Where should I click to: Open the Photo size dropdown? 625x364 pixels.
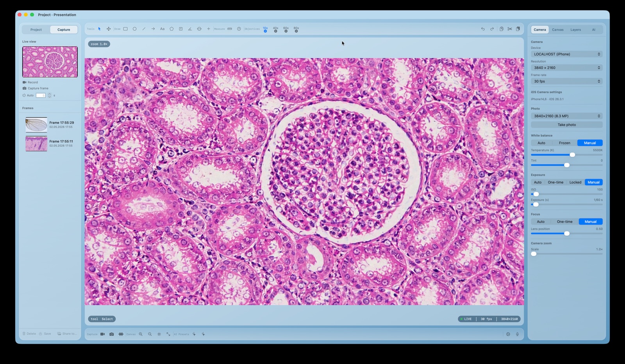(x=567, y=116)
